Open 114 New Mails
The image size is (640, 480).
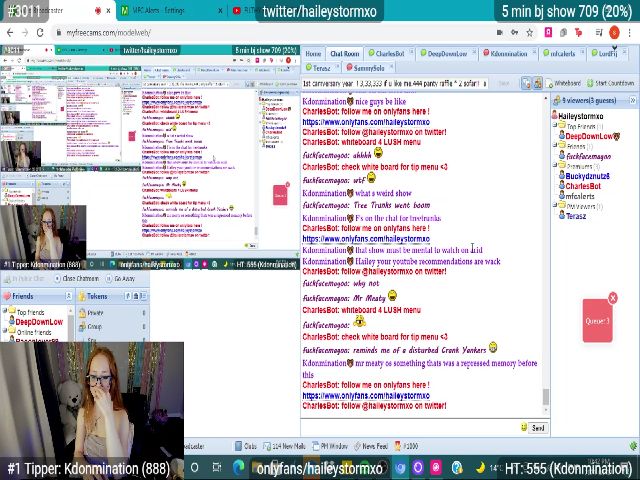click(x=284, y=446)
